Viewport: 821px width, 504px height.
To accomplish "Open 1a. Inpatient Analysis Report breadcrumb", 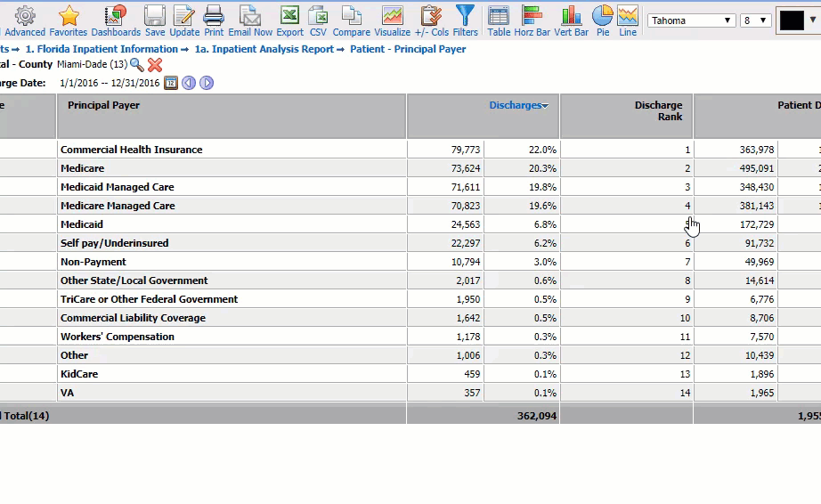I will coord(264,49).
